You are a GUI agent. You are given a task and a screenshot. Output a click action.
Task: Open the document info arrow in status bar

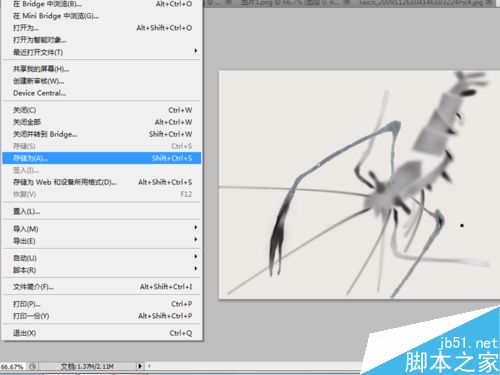pos(140,366)
